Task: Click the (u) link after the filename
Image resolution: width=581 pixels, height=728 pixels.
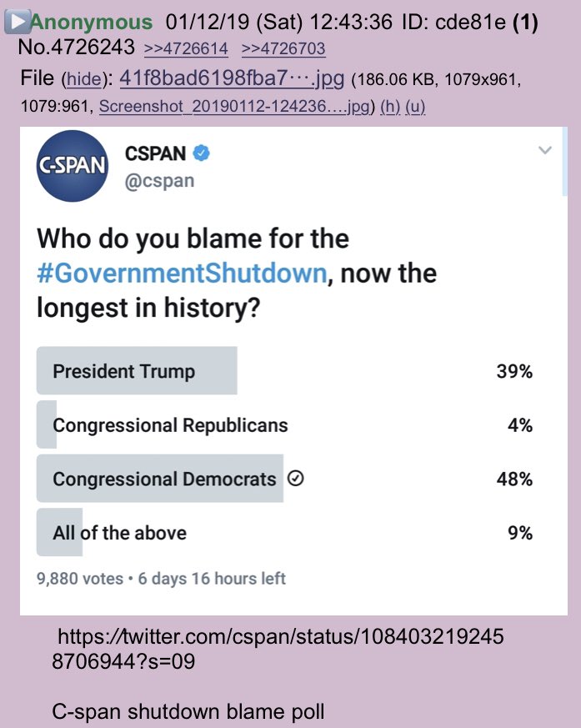Action: click(415, 108)
